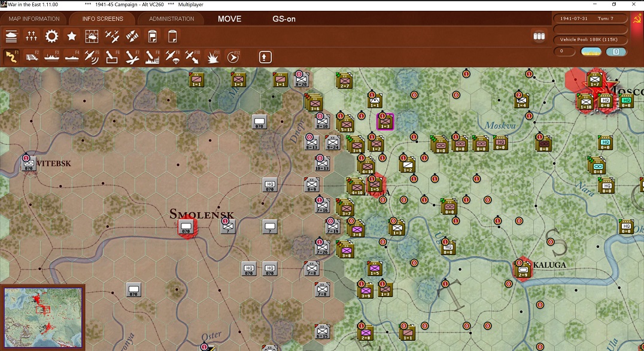Click the Vehicle Pool 188K field
This screenshot has height=351, width=644.
(x=591, y=40)
